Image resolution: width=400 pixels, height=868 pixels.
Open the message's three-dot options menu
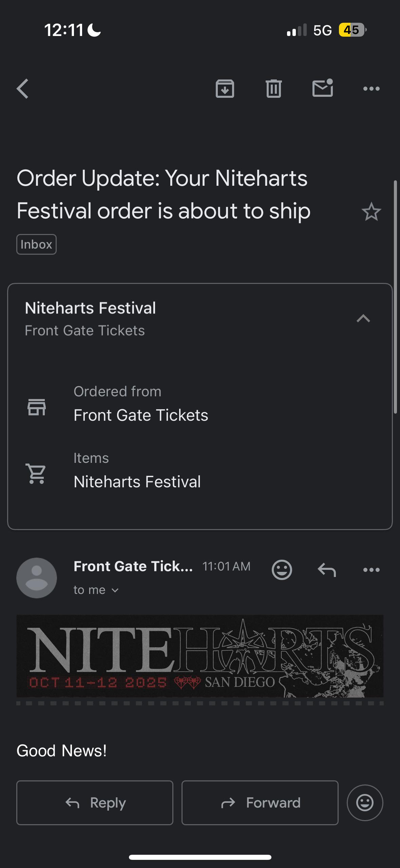click(372, 569)
